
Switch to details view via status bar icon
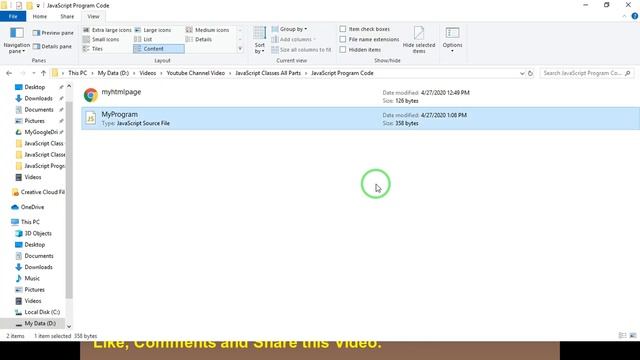coord(622,336)
